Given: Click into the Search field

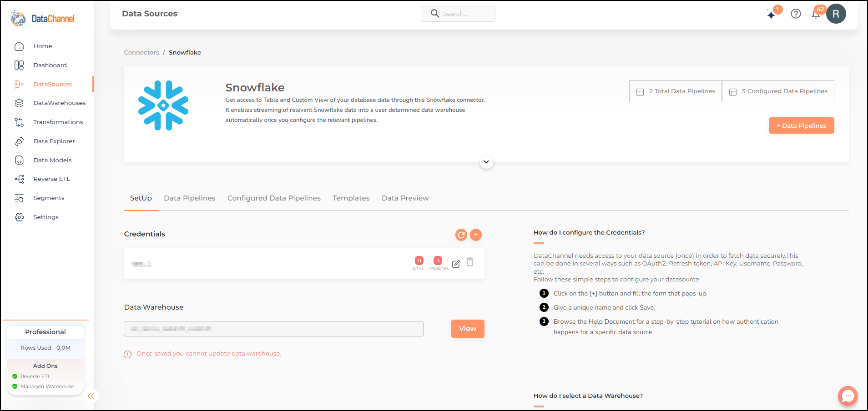Looking at the screenshot, I should [458, 14].
